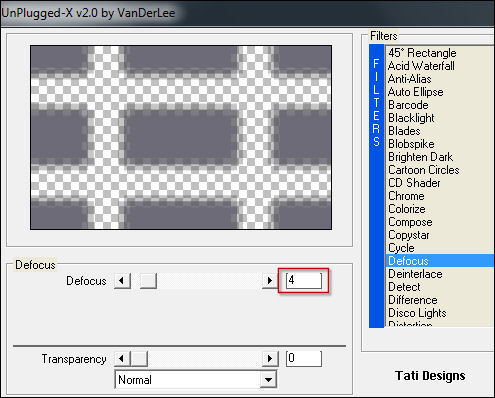Viewport: 495px width, 398px height.
Task: Click the Defocus value field showing 4
Action: (x=304, y=280)
